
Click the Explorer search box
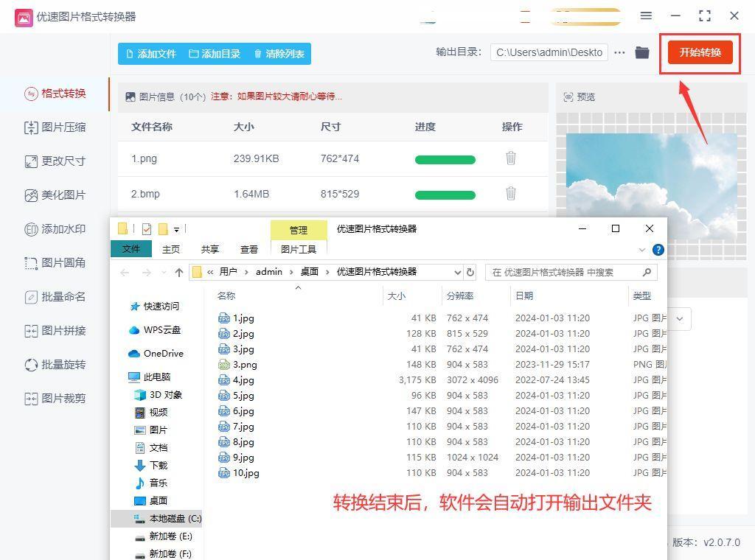[571, 273]
